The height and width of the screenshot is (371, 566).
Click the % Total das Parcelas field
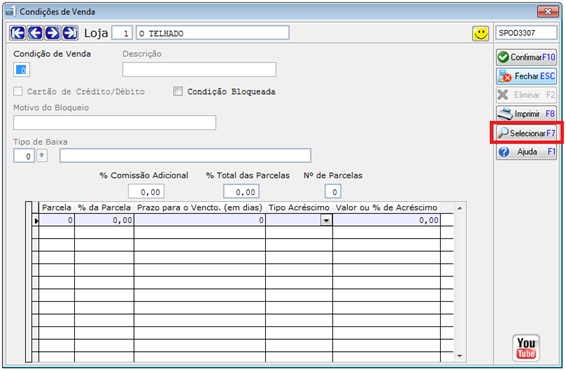point(241,192)
